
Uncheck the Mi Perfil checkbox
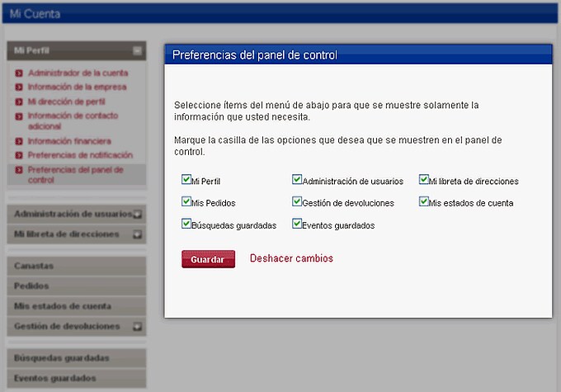pos(186,180)
